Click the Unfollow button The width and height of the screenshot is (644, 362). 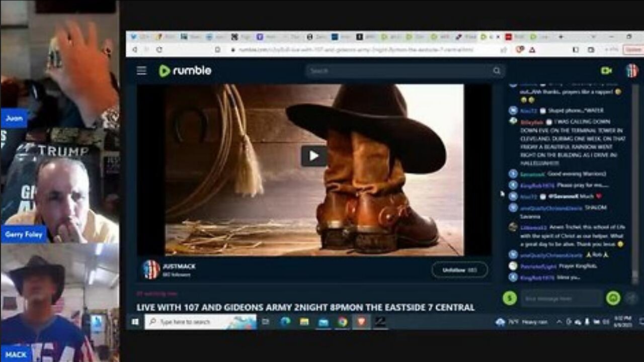(459, 270)
